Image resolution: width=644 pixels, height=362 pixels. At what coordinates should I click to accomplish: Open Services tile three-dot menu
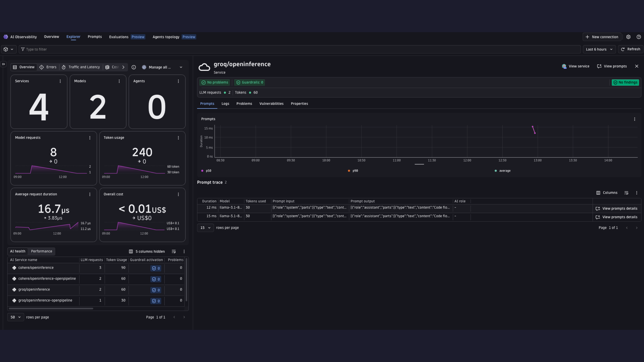60,81
